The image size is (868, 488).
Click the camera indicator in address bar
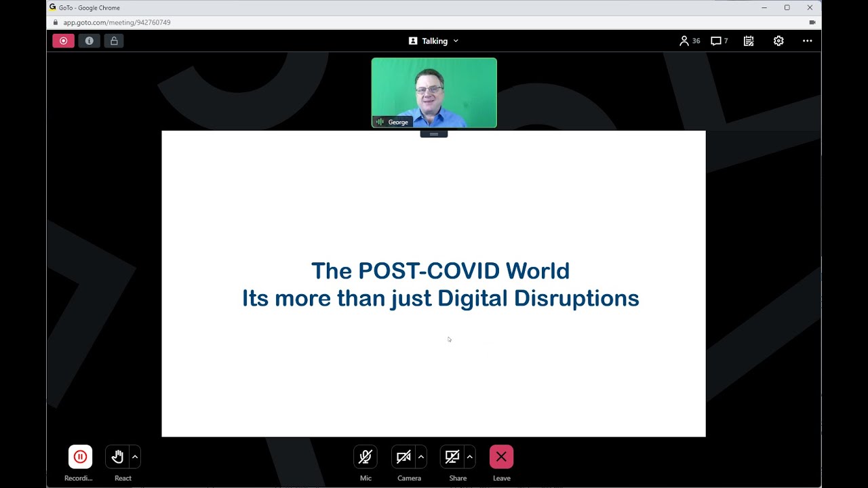(812, 22)
